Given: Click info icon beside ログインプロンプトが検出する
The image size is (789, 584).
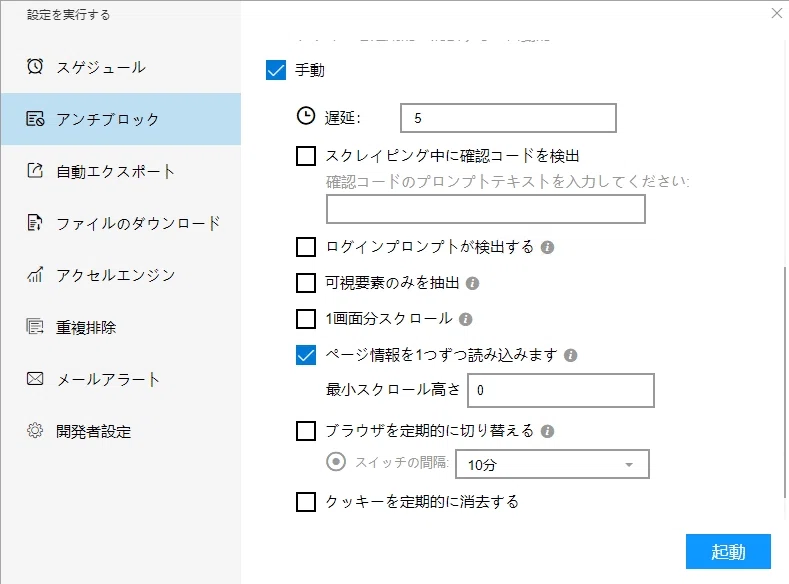Looking at the screenshot, I should click(547, 247).
